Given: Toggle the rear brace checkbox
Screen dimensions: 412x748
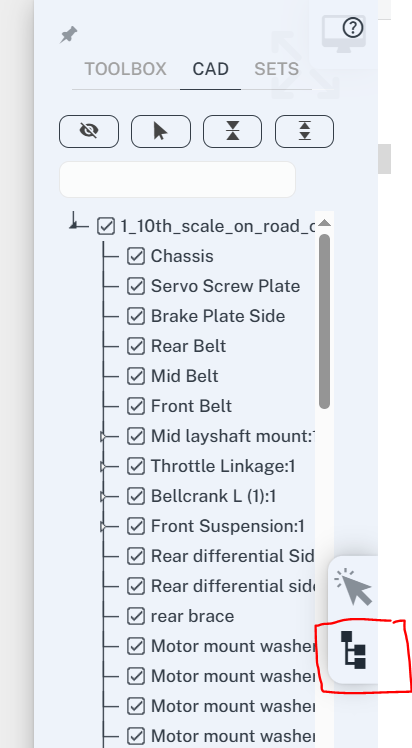Looking at the screenshot, I should [x=136, y=616].
